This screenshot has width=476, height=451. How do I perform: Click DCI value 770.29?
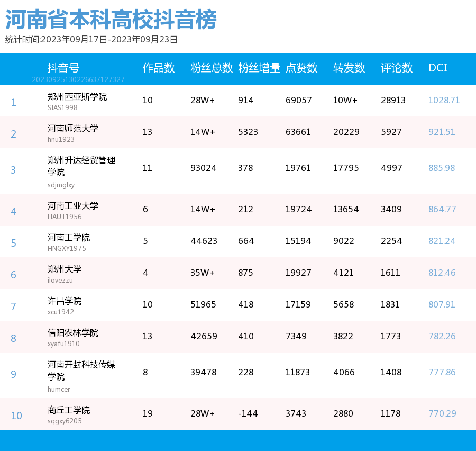click(442, 413)
